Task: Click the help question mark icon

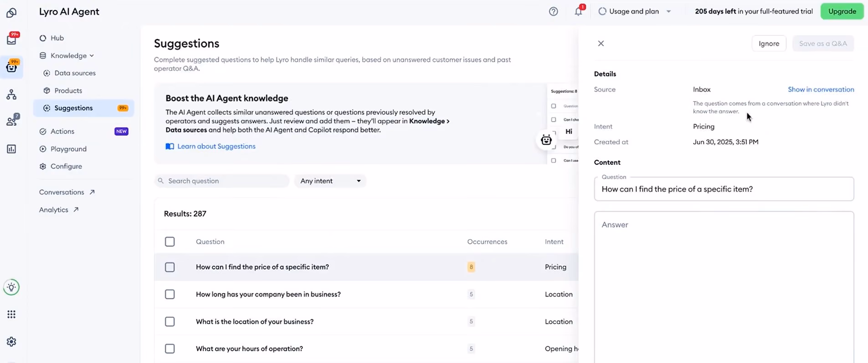Action: (553, 11)
